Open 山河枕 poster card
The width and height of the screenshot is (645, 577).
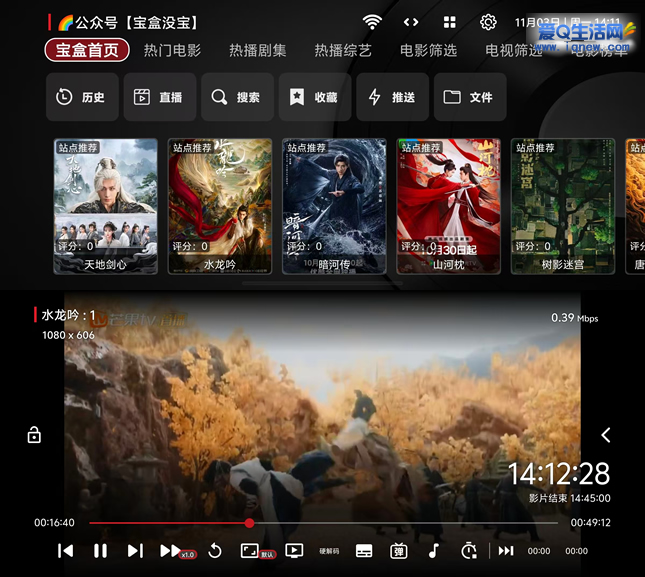[x=448, y=206]
